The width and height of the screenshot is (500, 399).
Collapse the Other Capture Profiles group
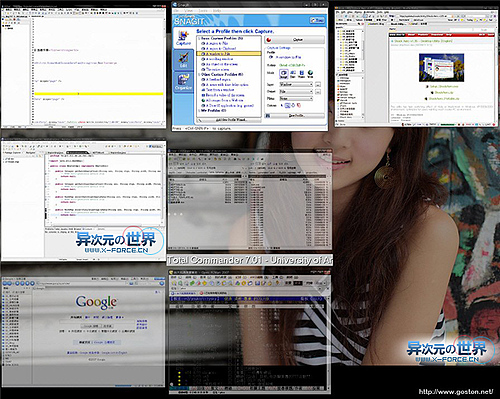point(199,74)
